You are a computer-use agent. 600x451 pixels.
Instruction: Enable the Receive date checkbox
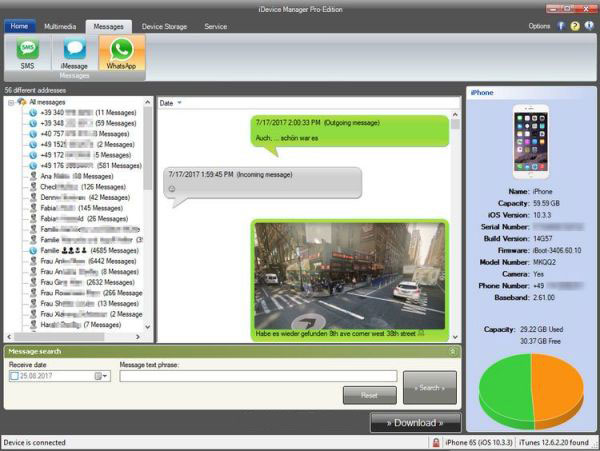[x=14, y=376]
